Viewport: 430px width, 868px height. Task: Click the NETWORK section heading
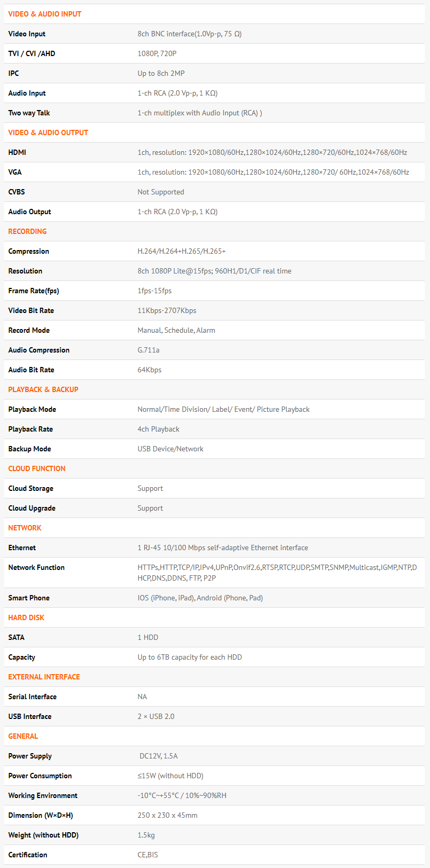25,528
